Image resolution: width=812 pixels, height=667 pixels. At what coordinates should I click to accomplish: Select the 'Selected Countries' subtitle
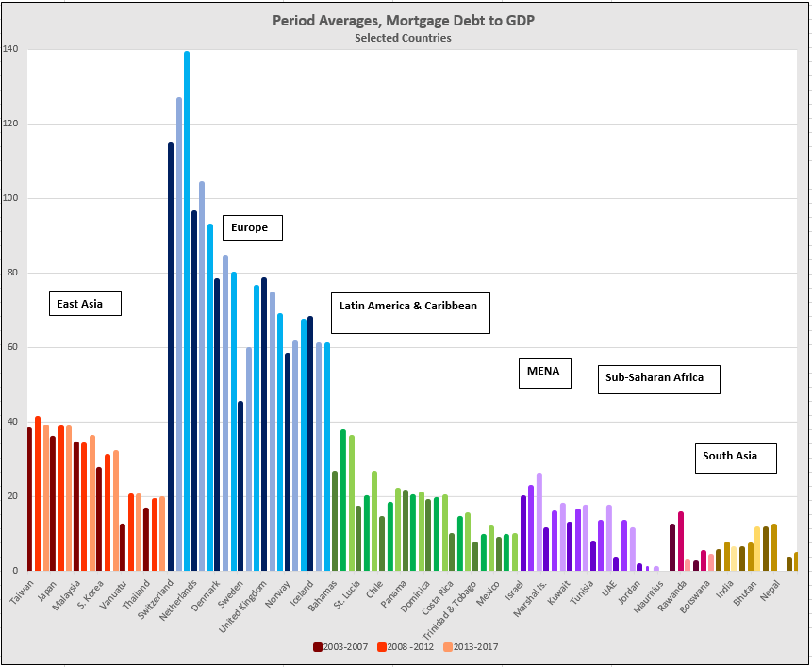pos(403,38)
